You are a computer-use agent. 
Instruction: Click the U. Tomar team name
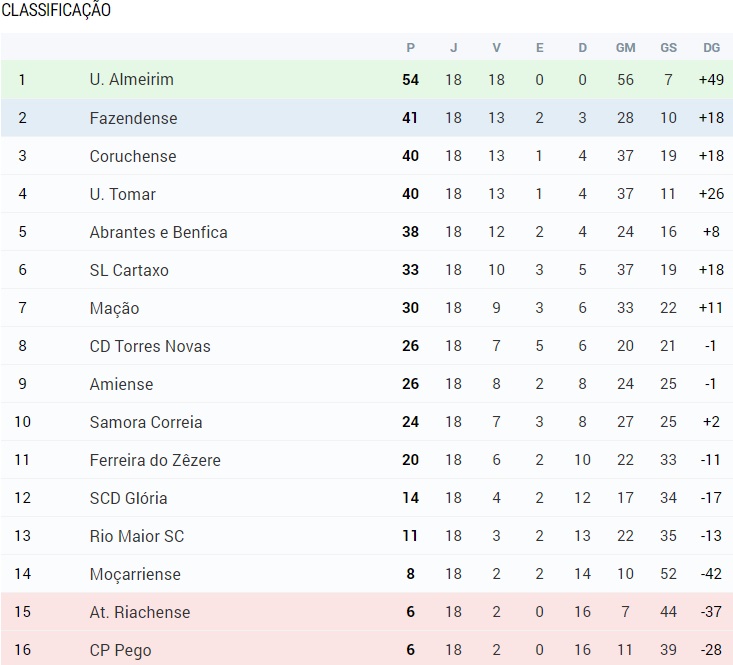coord(122,193)
